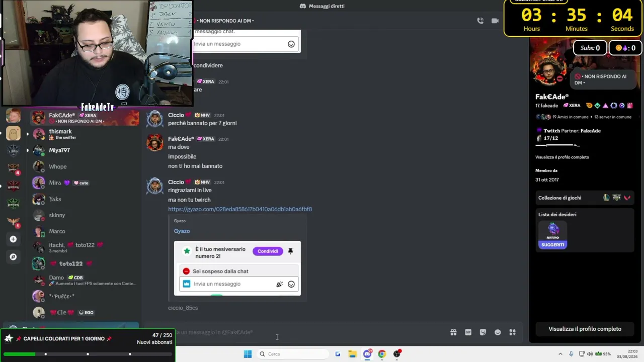The image size is (644, 362).
Task: Open the server discovery compass icon
Action: coord(14,257)
